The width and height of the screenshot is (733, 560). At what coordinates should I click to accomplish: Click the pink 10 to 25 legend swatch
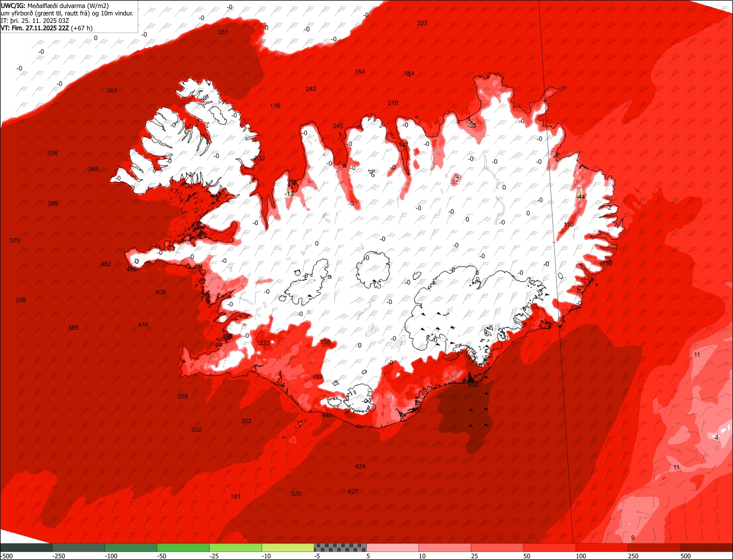(x=445, y=547)
